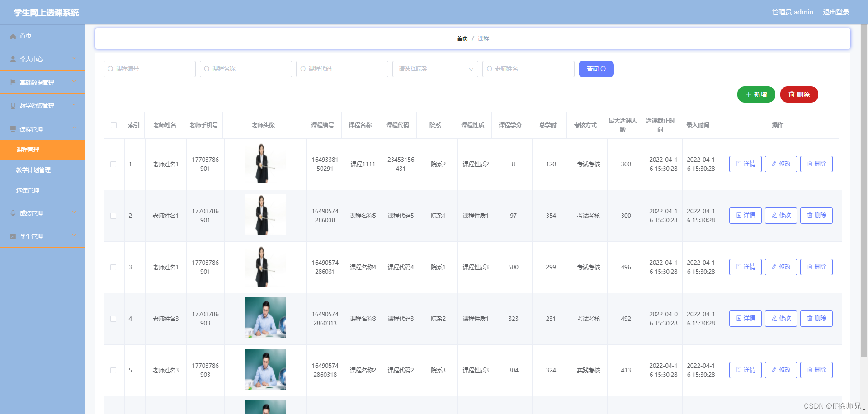Collapse the 课程管理 menu section
Viewport: 868px width, 414px height.
[42, 128]
